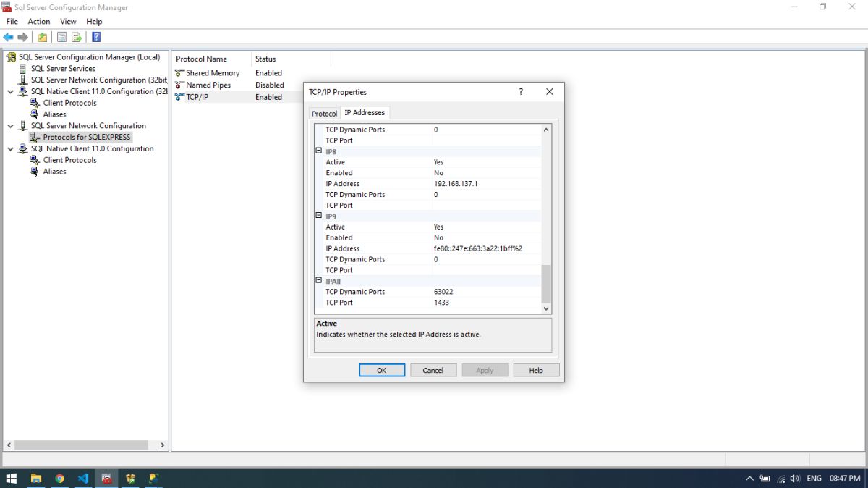Screen dimensions: 868x488
Task: Collapse the SQL Server Network Configuration node
Action: pyautogui.click(x=10, y=126)
